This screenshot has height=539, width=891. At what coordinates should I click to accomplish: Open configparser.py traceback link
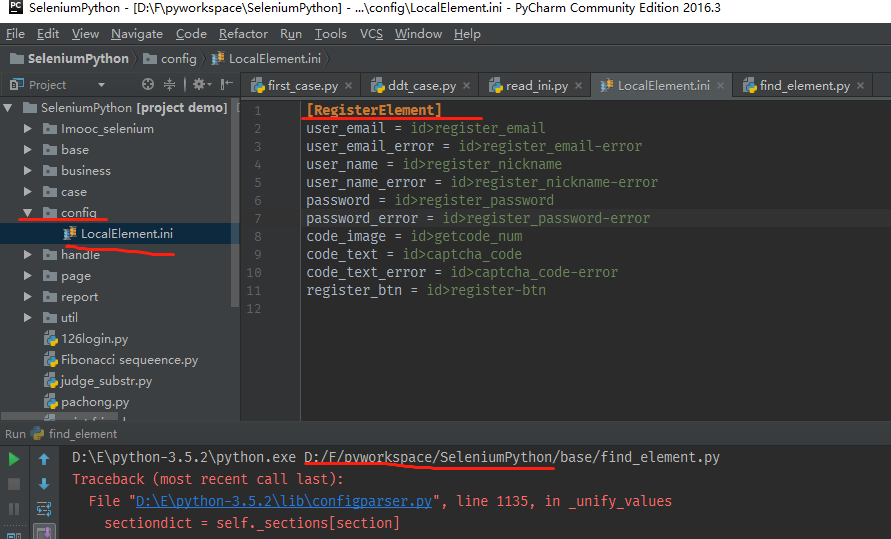(284, 502)
